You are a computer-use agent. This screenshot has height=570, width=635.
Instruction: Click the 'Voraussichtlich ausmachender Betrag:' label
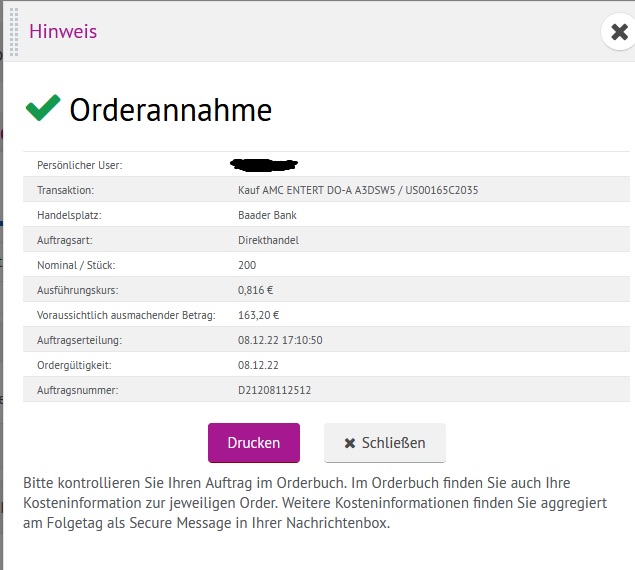[126, 315]
